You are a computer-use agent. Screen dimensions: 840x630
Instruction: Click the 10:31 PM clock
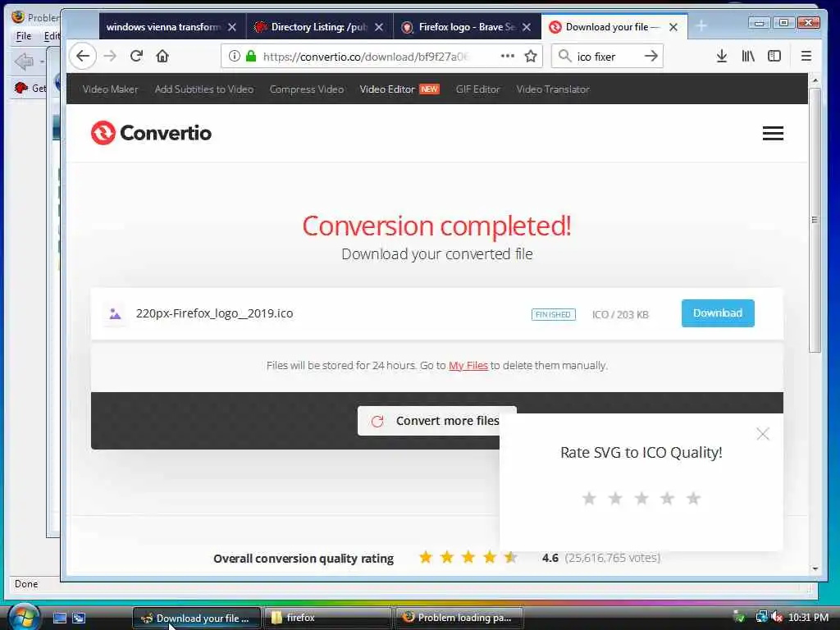pos(808,617)
